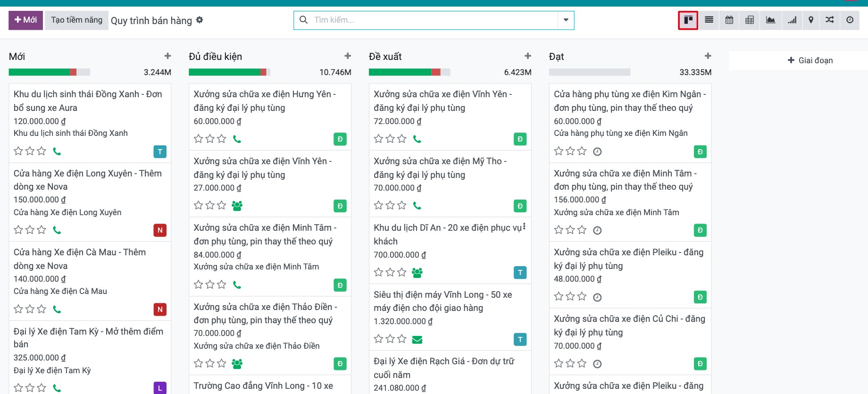Image resolution: width=868 pixels, height=394 pixels.
Task: Click clock activity on Kim Ngân card
Action: tap(597, 151)
